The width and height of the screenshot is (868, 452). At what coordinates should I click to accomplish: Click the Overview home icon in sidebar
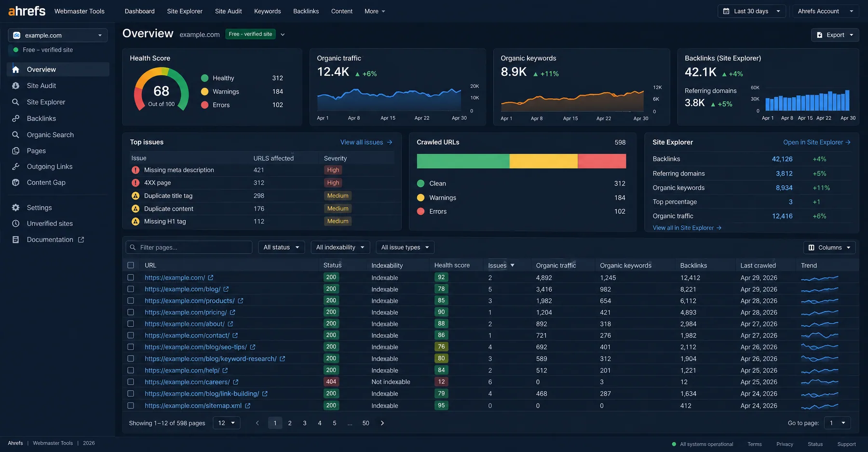[16, 69]
